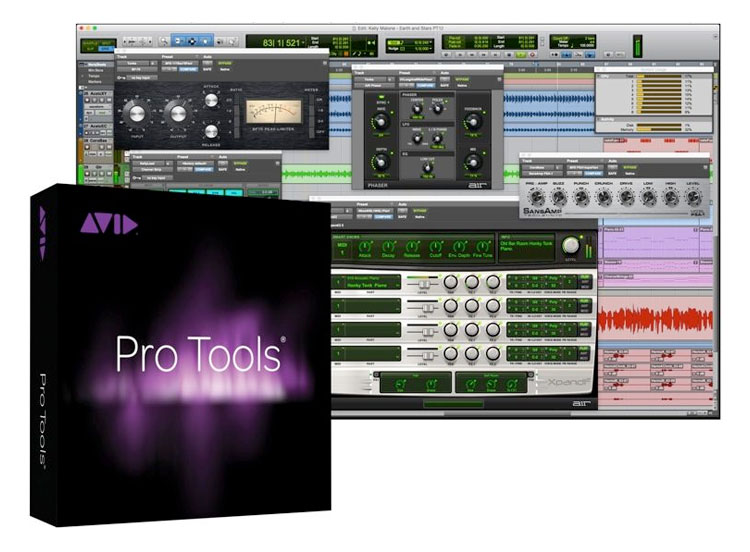Click Honky Tonk Piano part name in Xpand
The height and width of the screenshot is (552, 750).
(x=367, y=285)
